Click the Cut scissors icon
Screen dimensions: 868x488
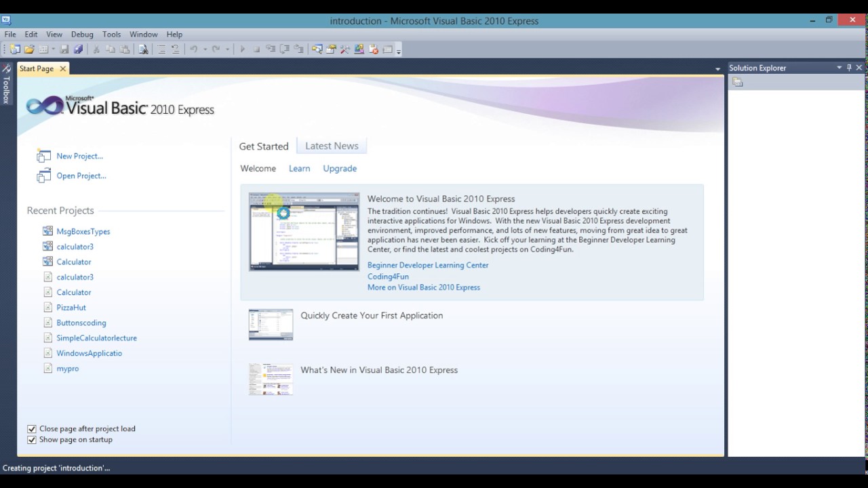96,49
